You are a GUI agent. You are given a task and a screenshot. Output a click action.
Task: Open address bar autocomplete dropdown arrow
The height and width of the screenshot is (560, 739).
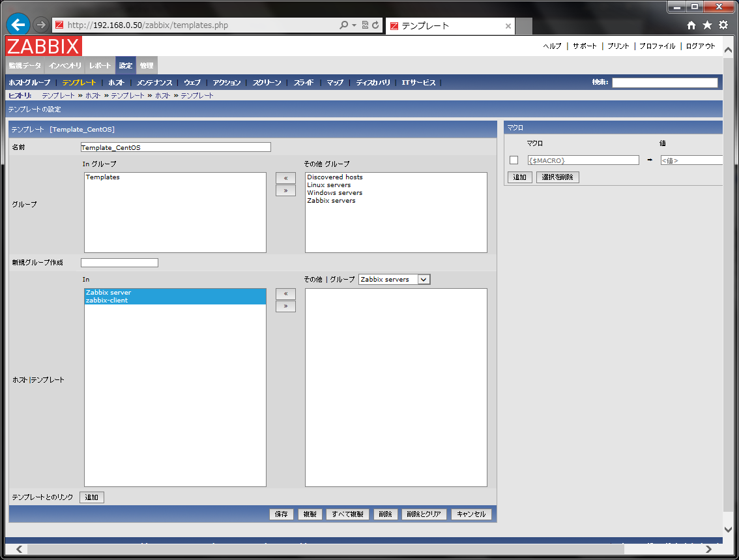pyautogui.click(x=354, y=25)
